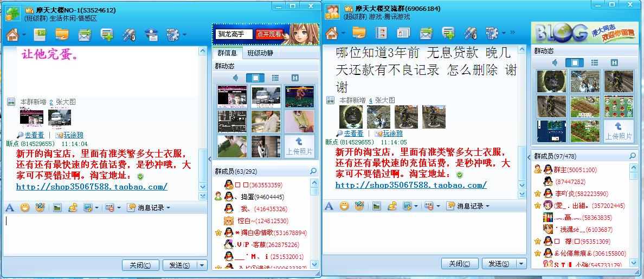Click the search magnifier above 群成员(97/478)

click(x=633, y=156)
